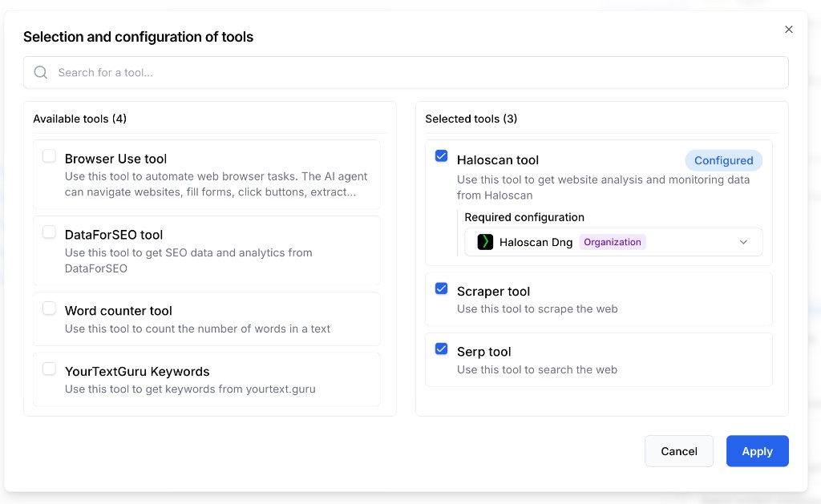Click the DataForSEO description text
821x504 pixels.
pos(188,260)
